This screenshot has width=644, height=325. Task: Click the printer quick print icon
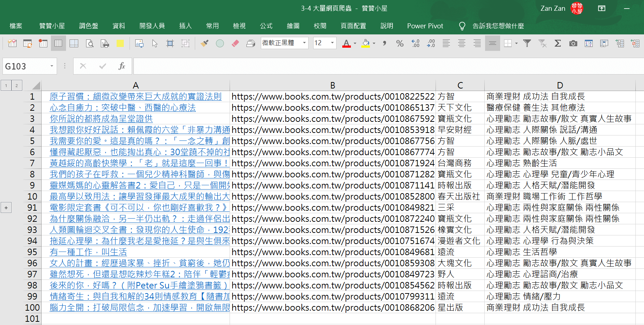tap(105, 43)
